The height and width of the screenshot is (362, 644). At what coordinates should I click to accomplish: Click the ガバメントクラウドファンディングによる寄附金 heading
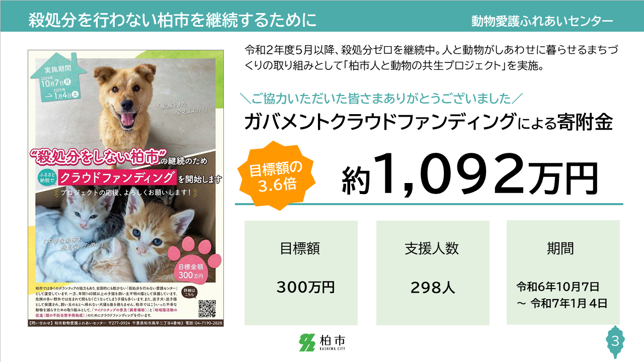click(x=428, y=123)
